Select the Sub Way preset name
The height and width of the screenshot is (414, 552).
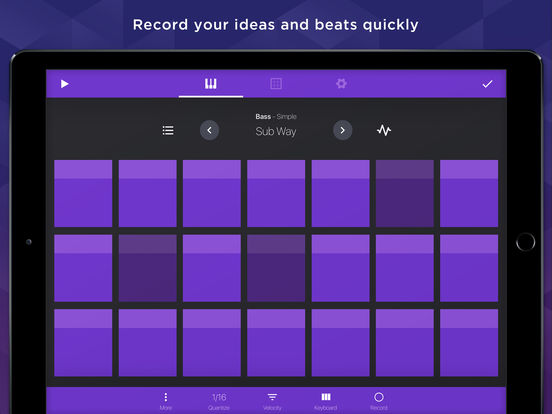click(x=276, y=132)
